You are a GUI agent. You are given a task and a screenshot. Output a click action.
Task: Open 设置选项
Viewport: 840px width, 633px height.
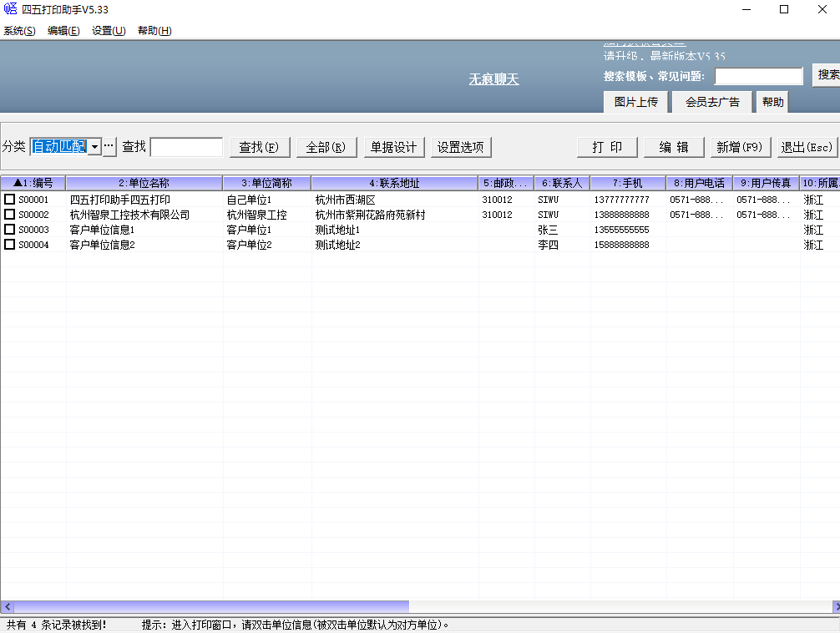pos(461,147)
